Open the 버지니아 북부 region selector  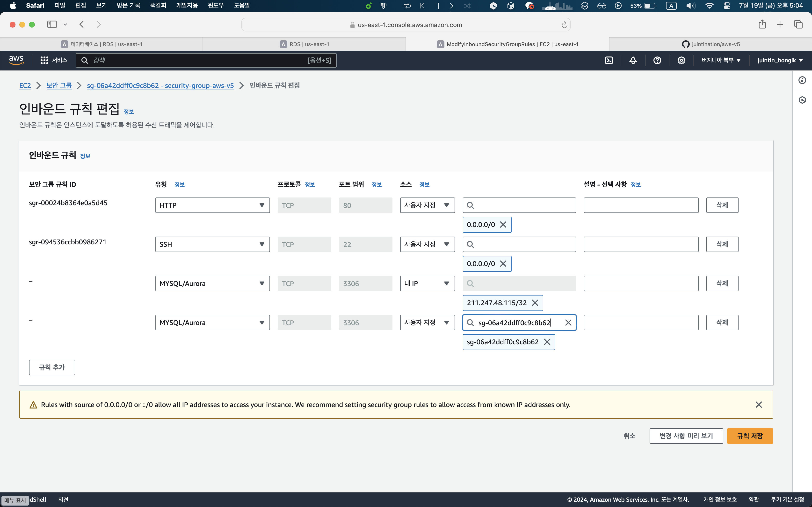click(x=721, y=60)
